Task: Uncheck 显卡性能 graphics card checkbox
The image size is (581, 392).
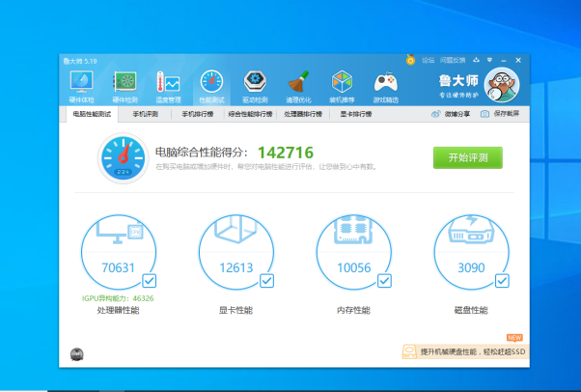Action: pos(266,281)
